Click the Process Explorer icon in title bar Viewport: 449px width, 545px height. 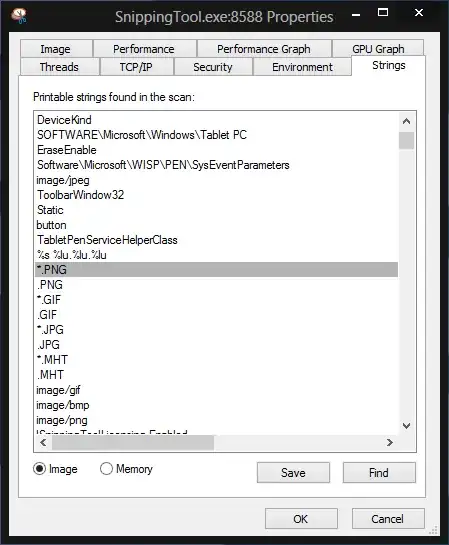[19, 16]
